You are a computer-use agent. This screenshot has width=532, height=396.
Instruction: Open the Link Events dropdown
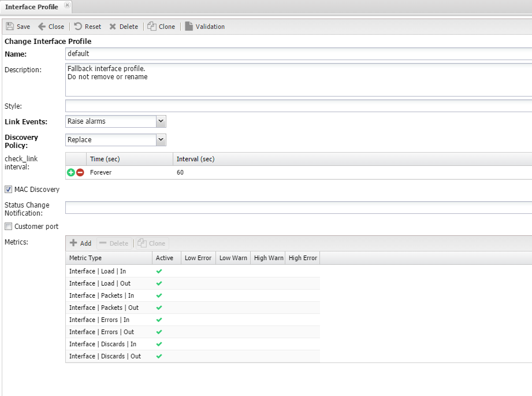tap(161, 121)
